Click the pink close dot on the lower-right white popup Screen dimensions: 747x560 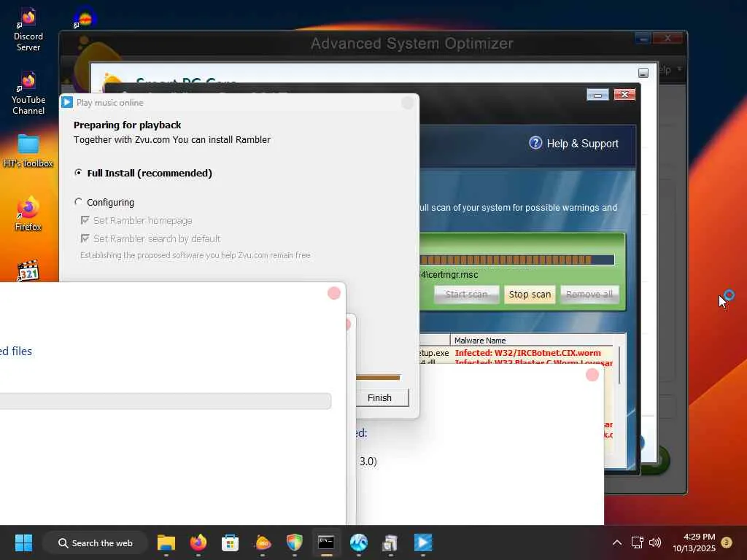click(x=592, y=375)
